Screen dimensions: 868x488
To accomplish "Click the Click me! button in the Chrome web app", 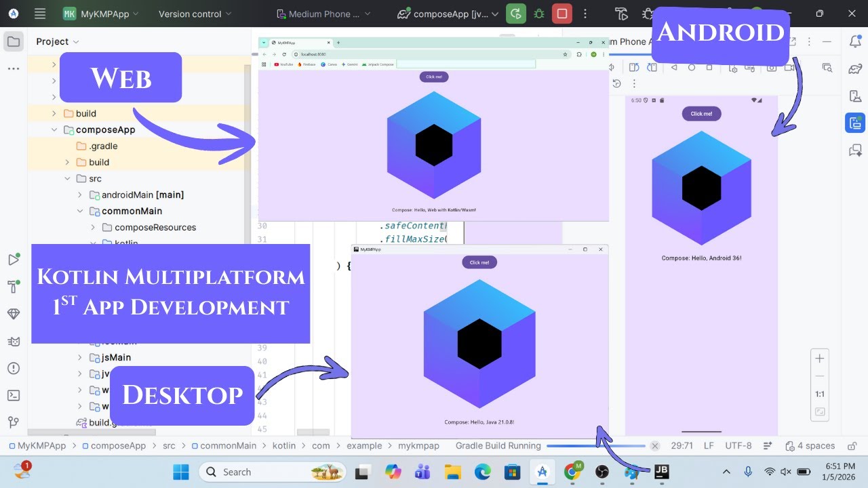I will [434, 77].
